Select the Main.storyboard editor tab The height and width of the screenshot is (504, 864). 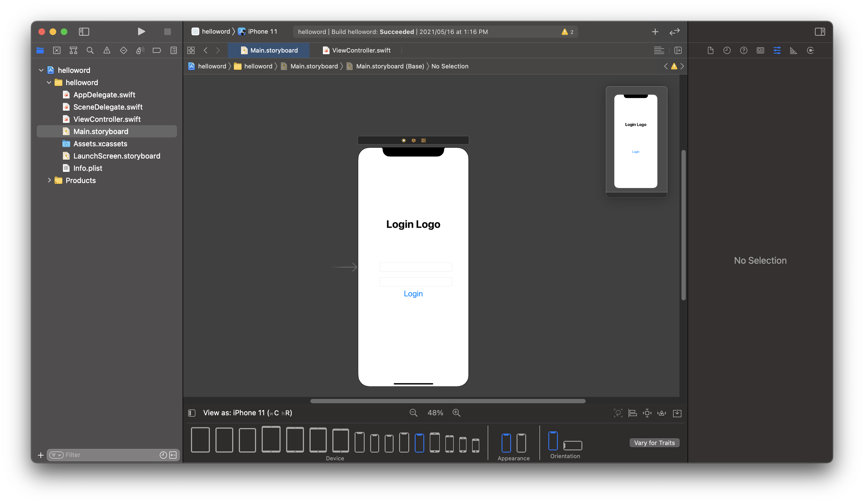pyautogui.click(x=273, y=50)
